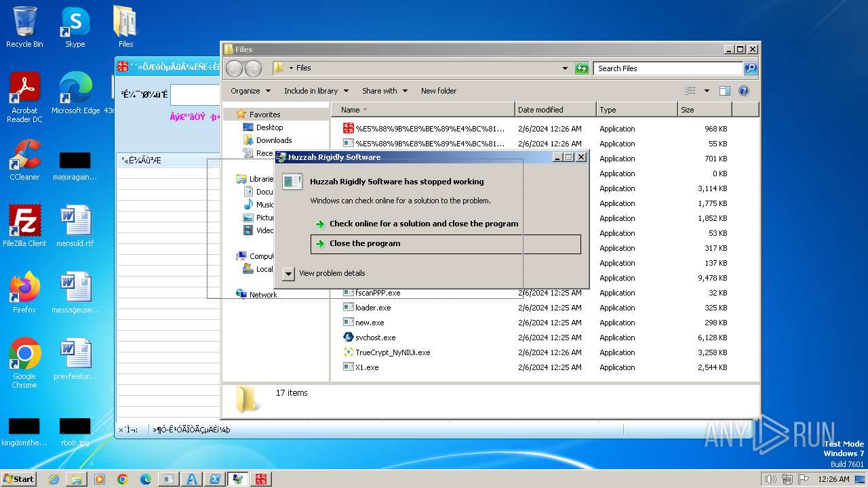Open the rbob.jpg desktop file
This screenshot has height=488, width=868.
point(75,432)
